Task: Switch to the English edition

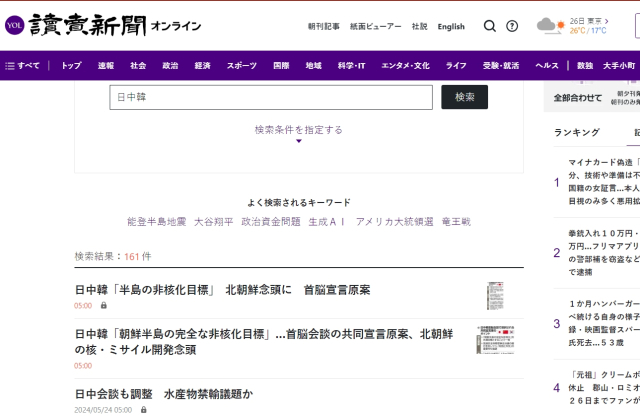Action: click(x=451, y=27)
